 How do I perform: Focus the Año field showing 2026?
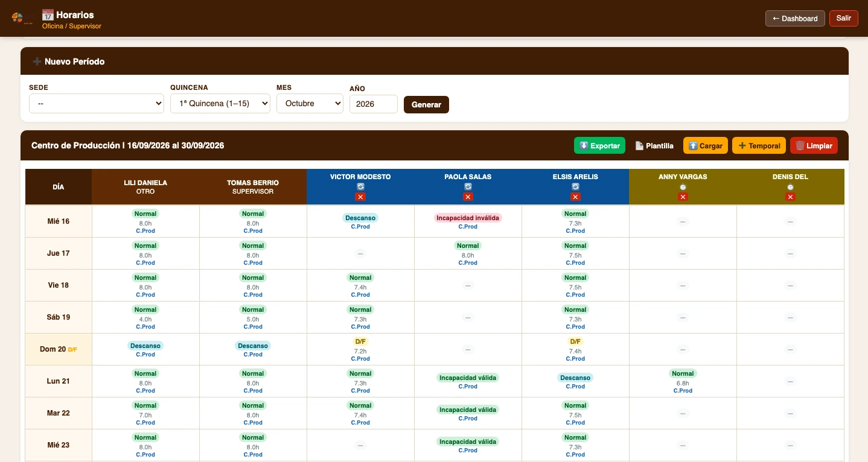[x=374, y=104]
